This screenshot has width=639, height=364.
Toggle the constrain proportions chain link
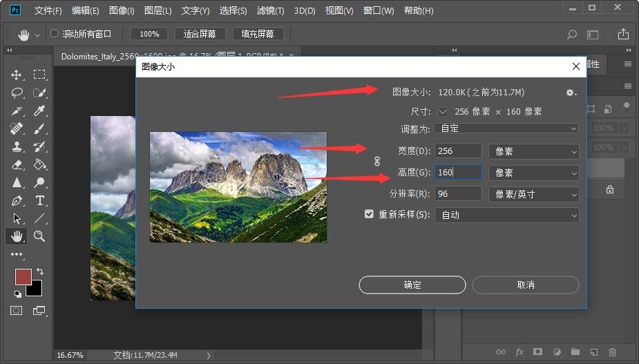pos(377,162)
